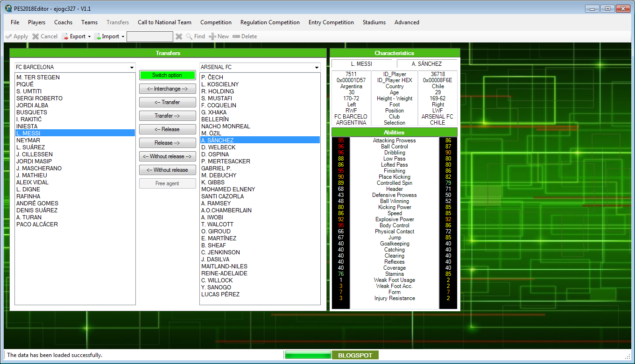The height and width of the screenshot is (364, 635).
Task: Select PACO ALCÁCER in Barcelona list
Action: tap(75, 224)
